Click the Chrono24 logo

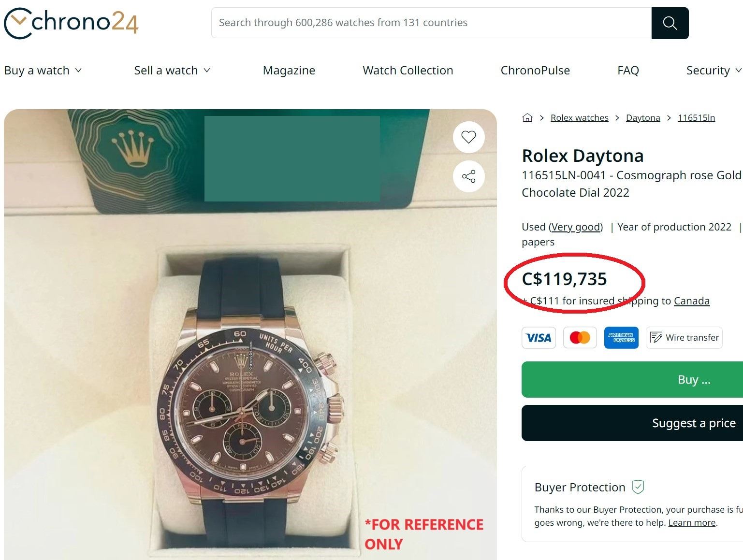tap(71, 23)
